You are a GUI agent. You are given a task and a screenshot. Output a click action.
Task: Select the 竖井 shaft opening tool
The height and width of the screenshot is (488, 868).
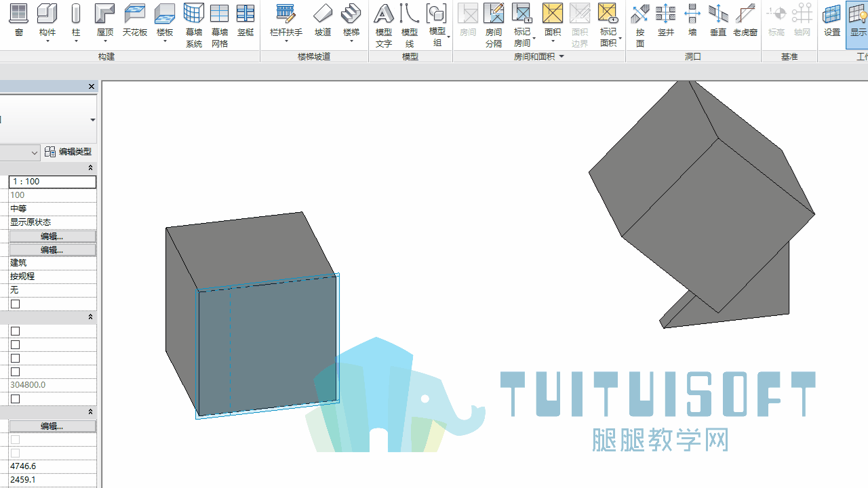pyautogui.click(x=666, y=21)
